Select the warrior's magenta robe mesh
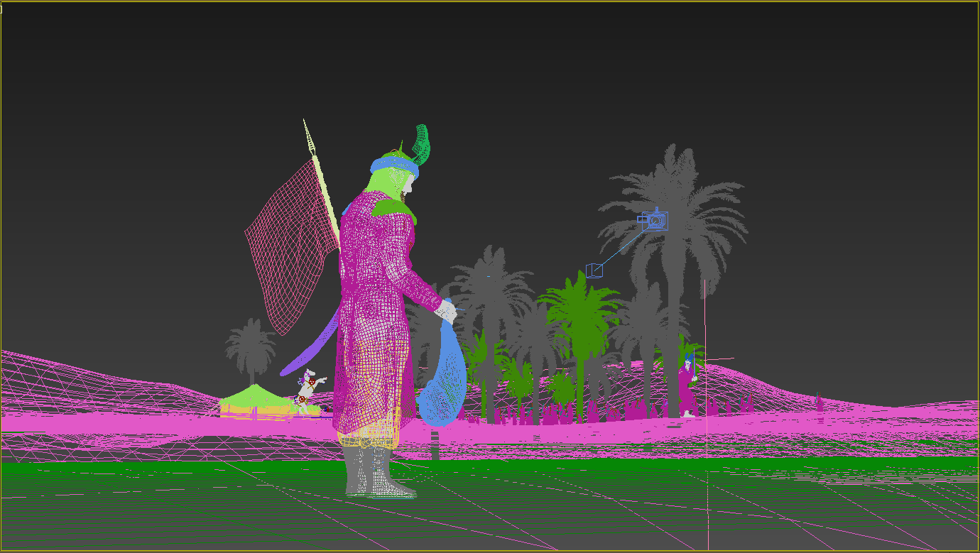980x553 pixels. [x=374, y=298]
